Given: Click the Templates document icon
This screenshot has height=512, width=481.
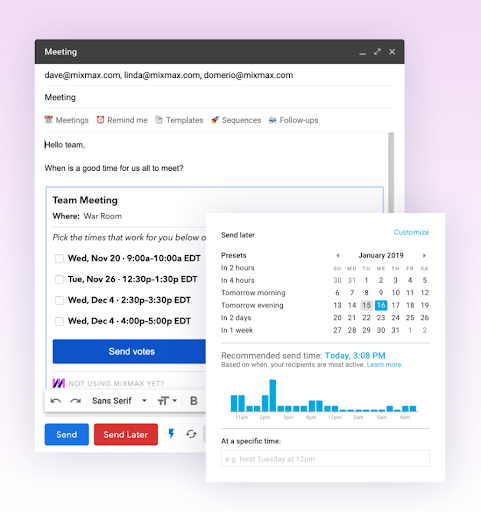Looking at the screenshot, I should coord(159,120).
